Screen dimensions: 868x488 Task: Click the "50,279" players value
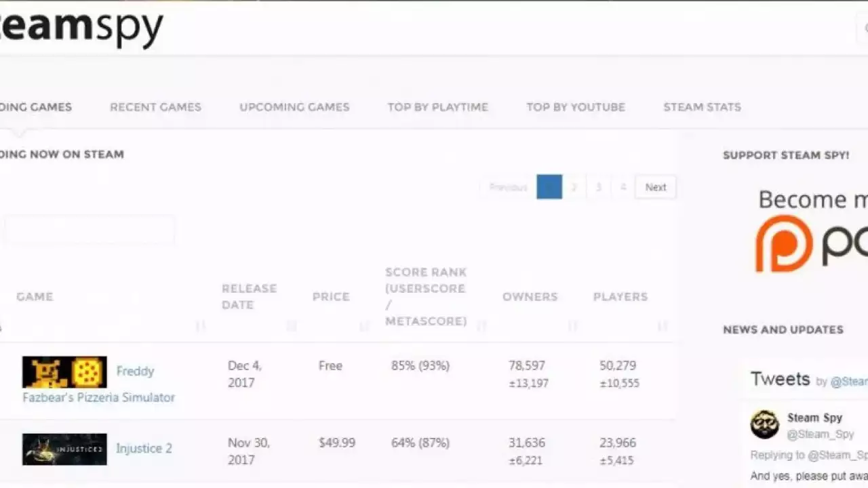pyautogui.click(x=618, y=366)
